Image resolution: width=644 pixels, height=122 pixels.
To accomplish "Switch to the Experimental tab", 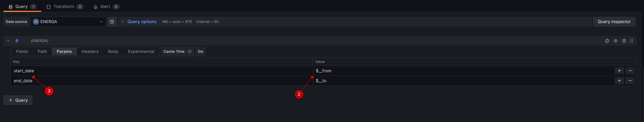I will point(141,51).
